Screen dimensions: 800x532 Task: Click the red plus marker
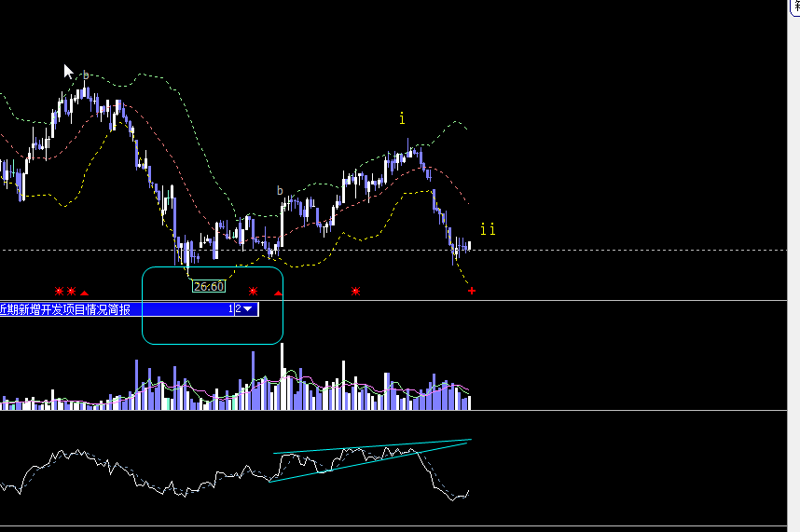(x=472, y=291)
